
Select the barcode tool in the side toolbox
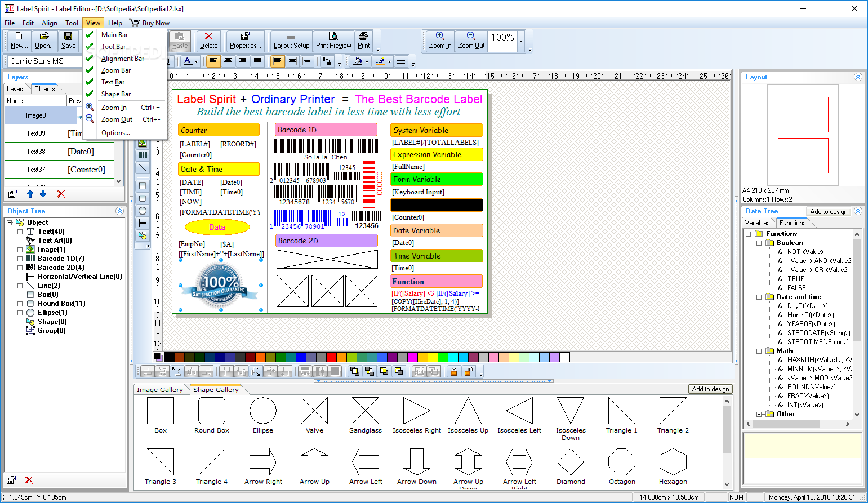143,155
